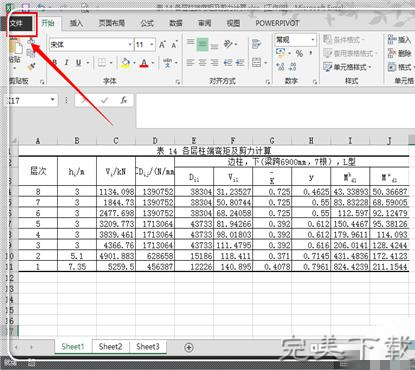Click the Decrease Decimal icon

pos(293,66)
